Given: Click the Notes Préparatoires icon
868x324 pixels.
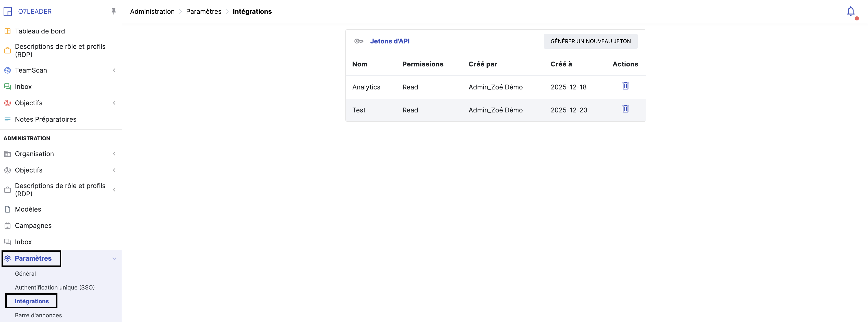Looking at the screenshot, I should [7, 119].
